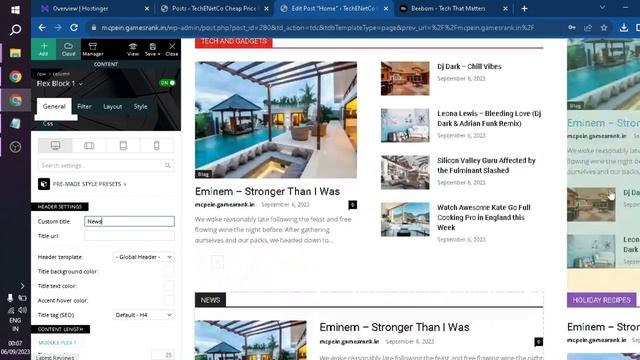Click the volume speaker tray icon

[22, 310]
